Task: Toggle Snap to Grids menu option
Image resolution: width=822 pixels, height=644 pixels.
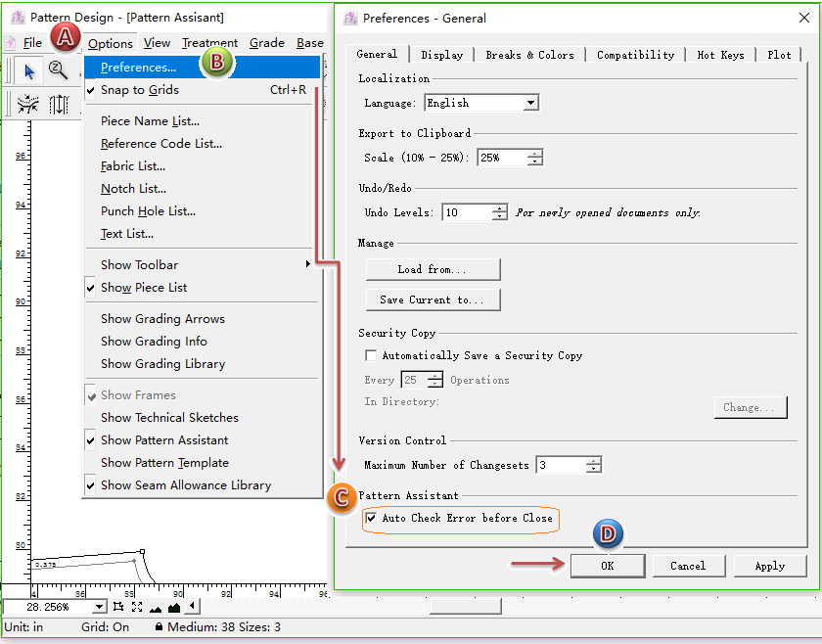Action: (139, 90)
